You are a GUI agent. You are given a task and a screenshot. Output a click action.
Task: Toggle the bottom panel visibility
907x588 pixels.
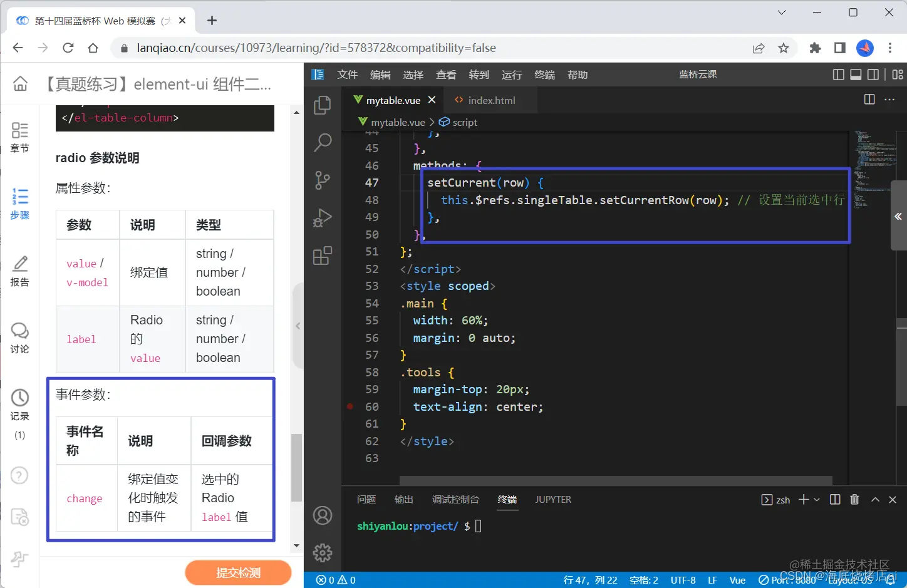[856, 74]
